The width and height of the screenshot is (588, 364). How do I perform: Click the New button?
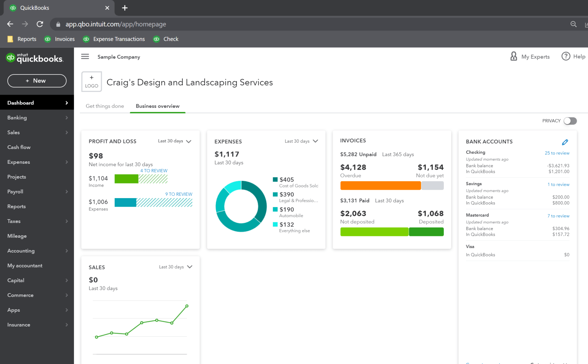[37, 81]
